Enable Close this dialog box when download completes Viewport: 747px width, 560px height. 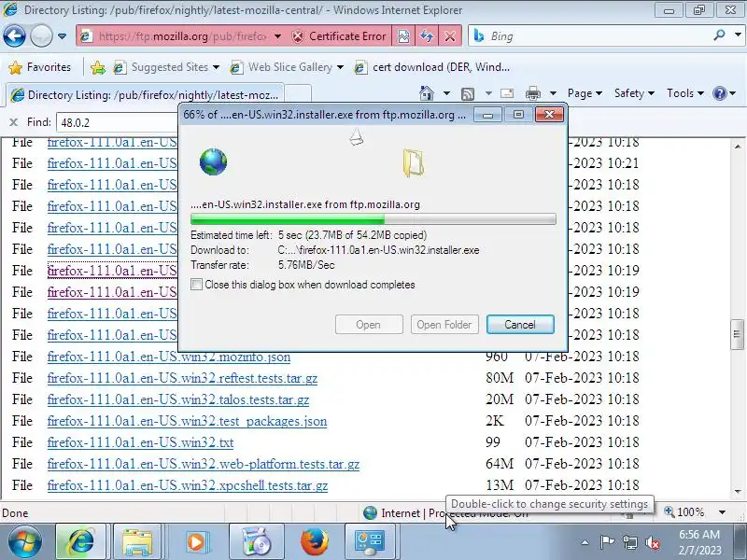196,285
